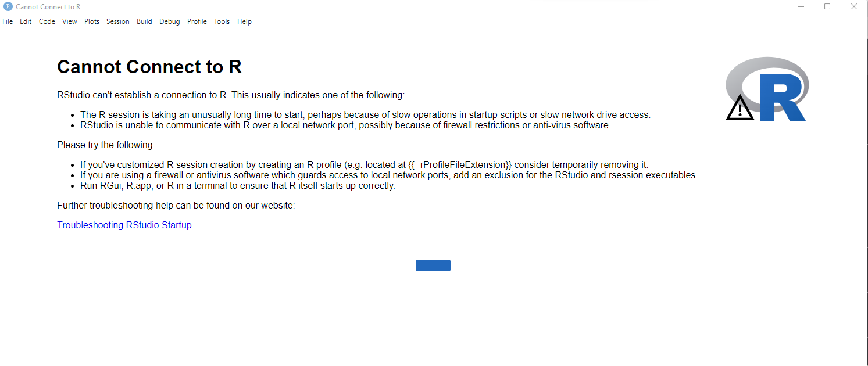
Task: Open the Debug menu
Action: (169, 21)
